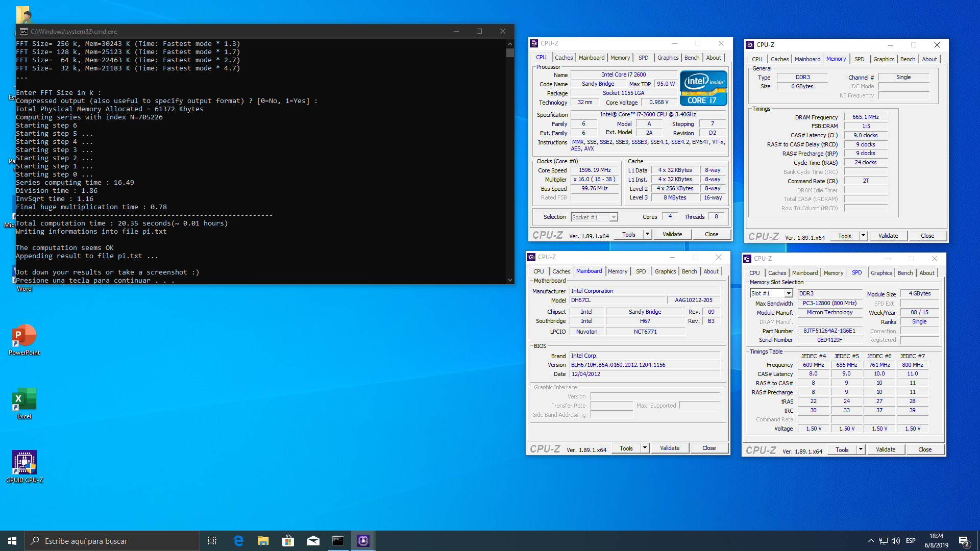
Task: Click Validate in the SPD window
Action: (x=886, y=449)
